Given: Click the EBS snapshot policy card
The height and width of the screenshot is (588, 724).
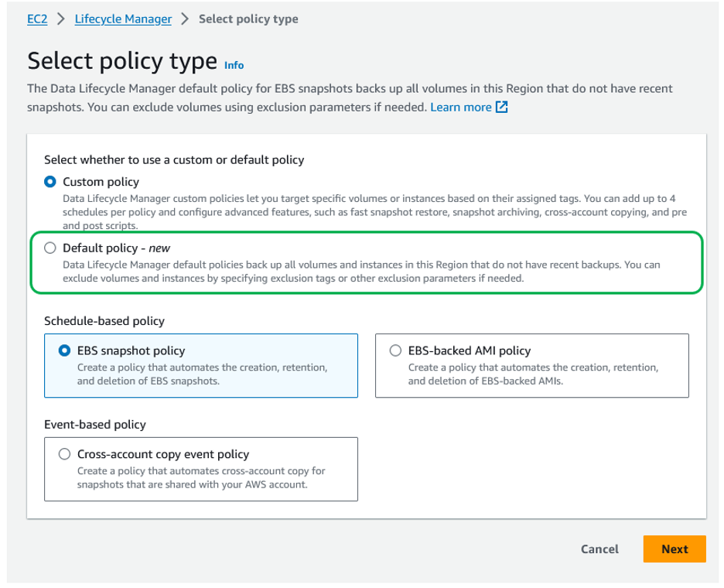Looking at the screenshot, I should pos(201,364).
